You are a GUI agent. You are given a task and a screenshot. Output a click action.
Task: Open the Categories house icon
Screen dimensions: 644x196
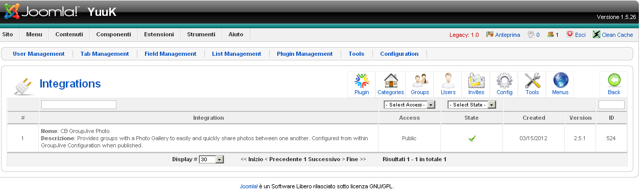click(x=391, y=84)
